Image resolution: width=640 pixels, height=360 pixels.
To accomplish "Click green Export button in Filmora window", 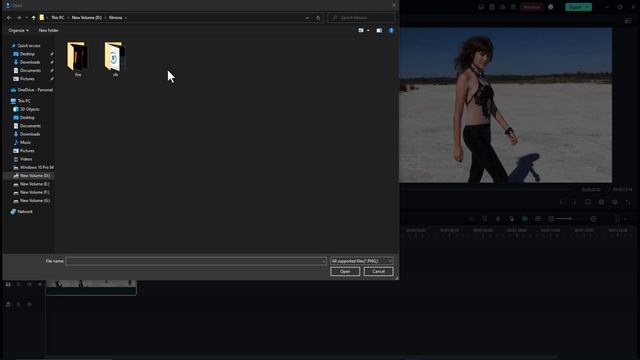I will pyautogui.click(x=578, y=7).
